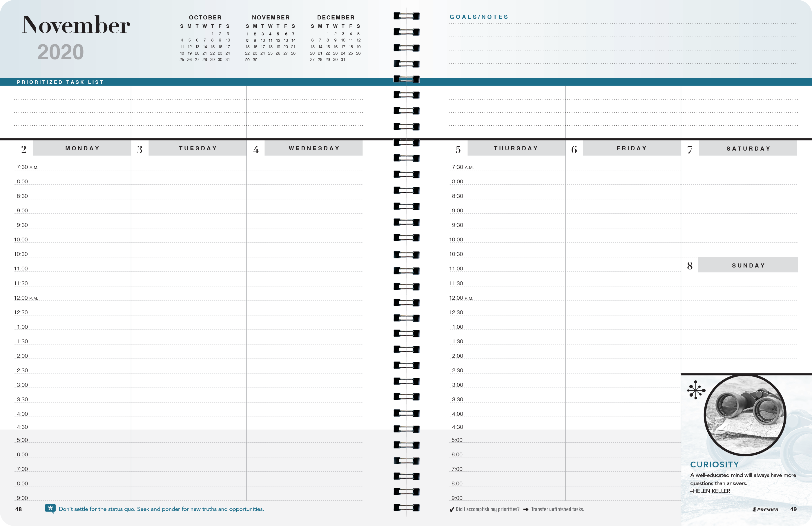The width and height of the screenshot is (812, 526).
Task: Click the transfer-unfinished-tasks arrow icon
Action: (526, 509)
